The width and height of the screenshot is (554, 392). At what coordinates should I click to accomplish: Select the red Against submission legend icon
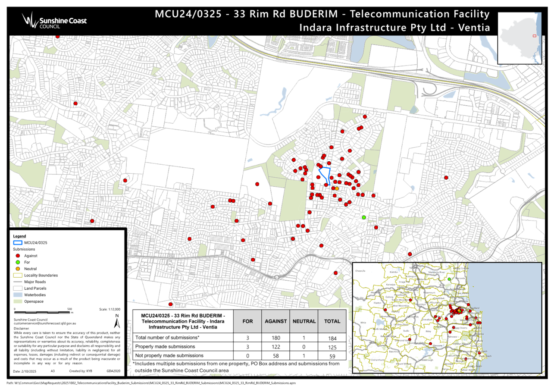click(17, 256)
